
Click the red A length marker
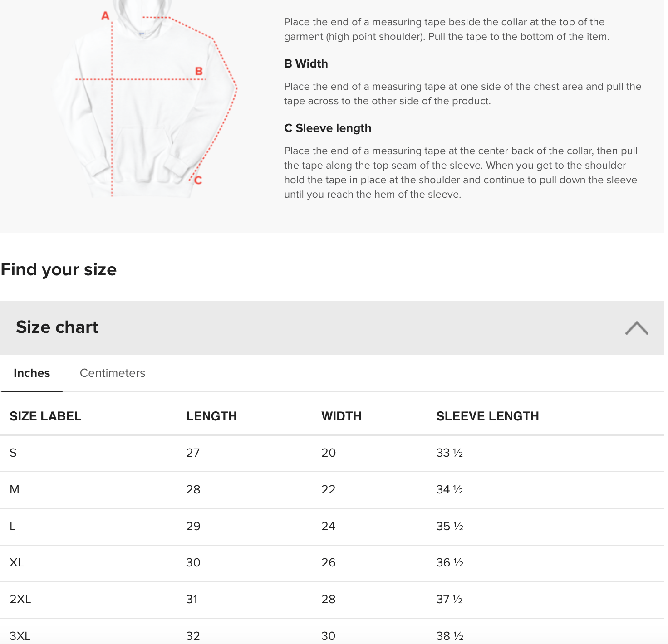click(x=105, y=16)
